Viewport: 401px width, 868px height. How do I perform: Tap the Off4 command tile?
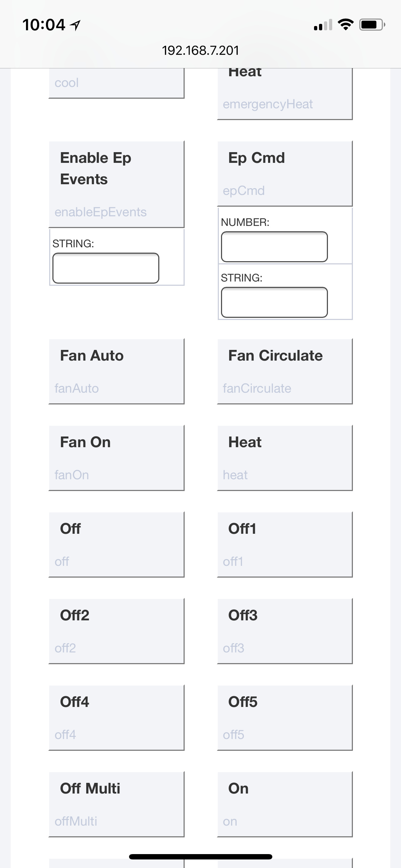pyautogui.click(x=117, y=717)
